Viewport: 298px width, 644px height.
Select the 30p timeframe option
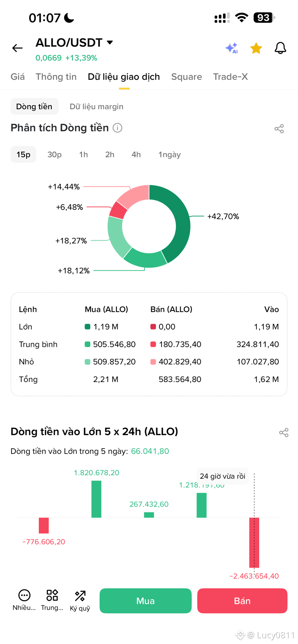click(x=55, y=155)
